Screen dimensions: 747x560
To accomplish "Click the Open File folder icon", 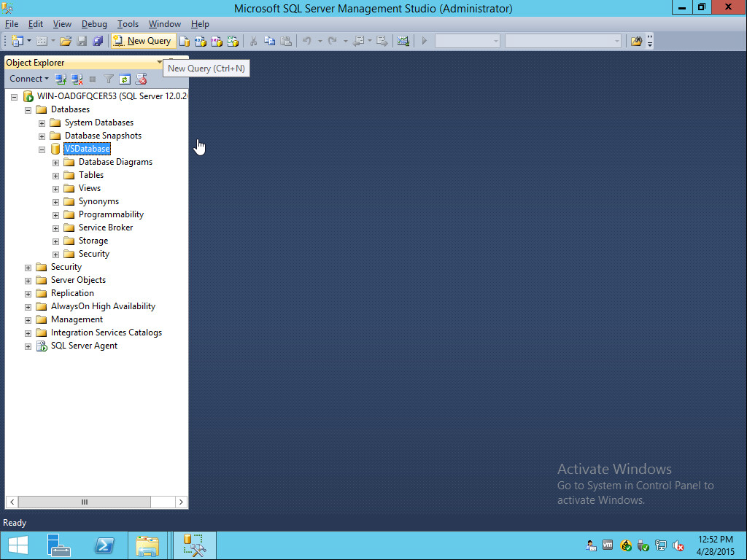I will [x=65, y=41].
